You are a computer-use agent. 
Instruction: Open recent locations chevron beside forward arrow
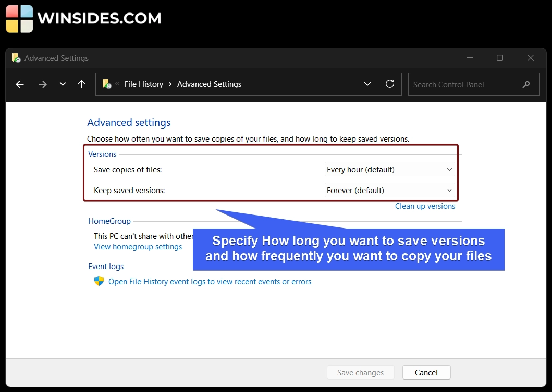click(63, 84)
